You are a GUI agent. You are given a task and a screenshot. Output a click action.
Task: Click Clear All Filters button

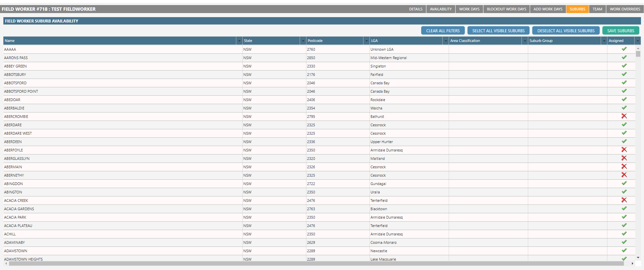tap(443, 31)
